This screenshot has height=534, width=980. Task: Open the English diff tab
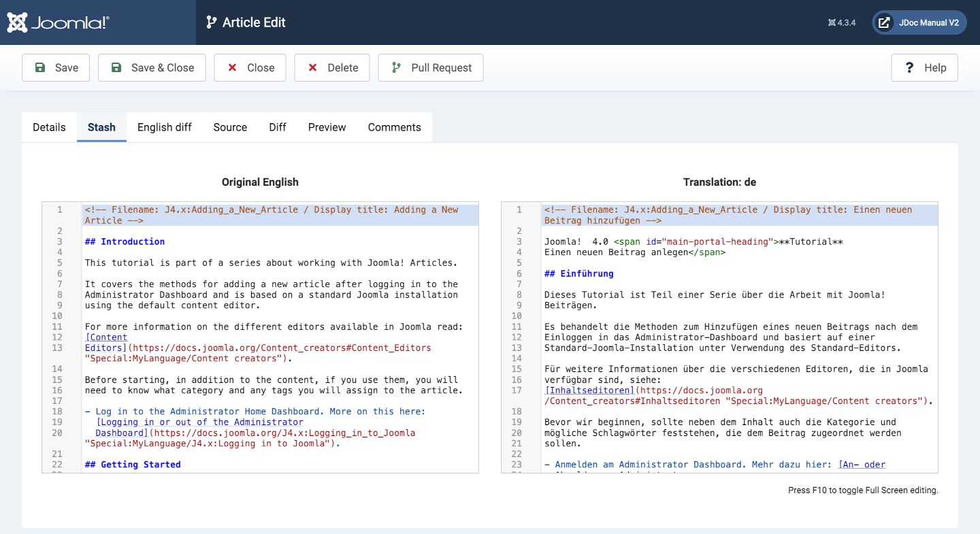(x=165, y=127)
